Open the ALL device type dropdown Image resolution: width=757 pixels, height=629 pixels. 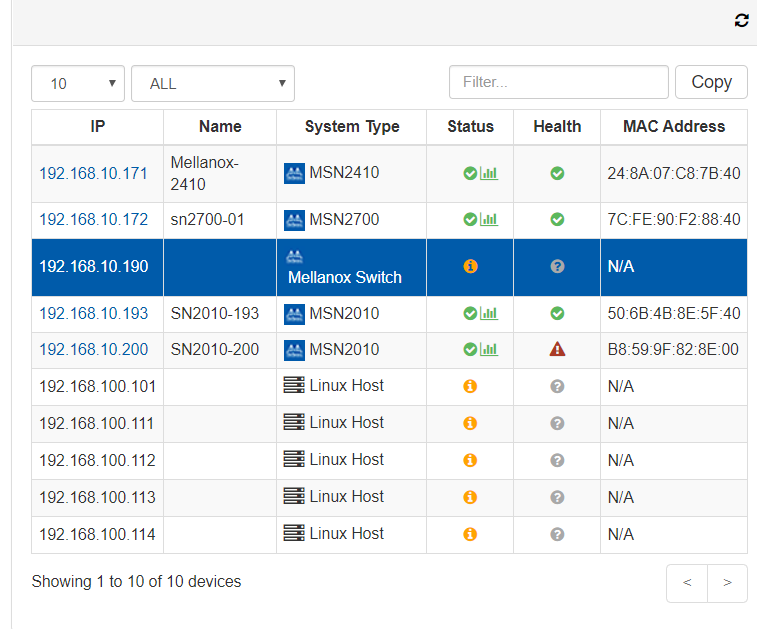(x=213, y=84)
